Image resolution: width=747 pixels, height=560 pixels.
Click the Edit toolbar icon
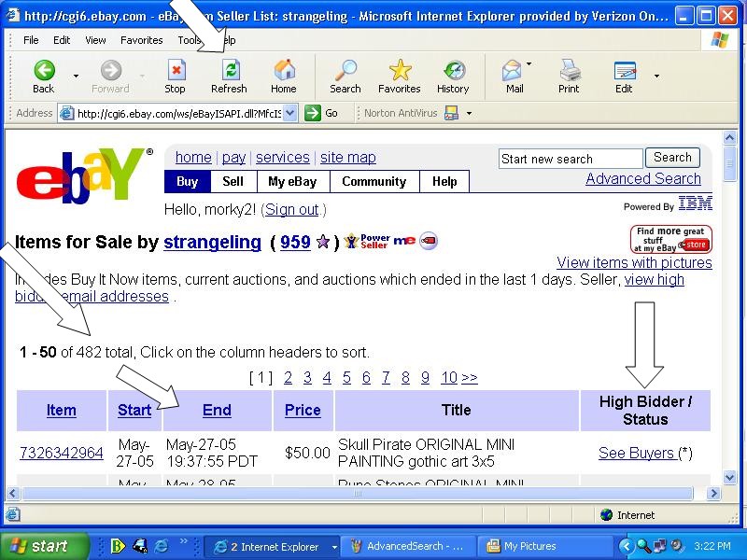625,77
